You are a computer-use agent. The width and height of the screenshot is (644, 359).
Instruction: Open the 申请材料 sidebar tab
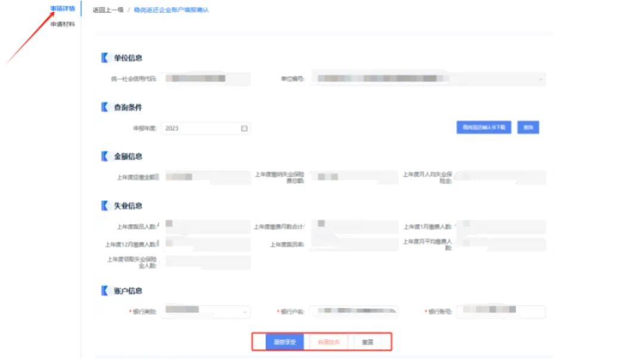click(x=63, y=24)
